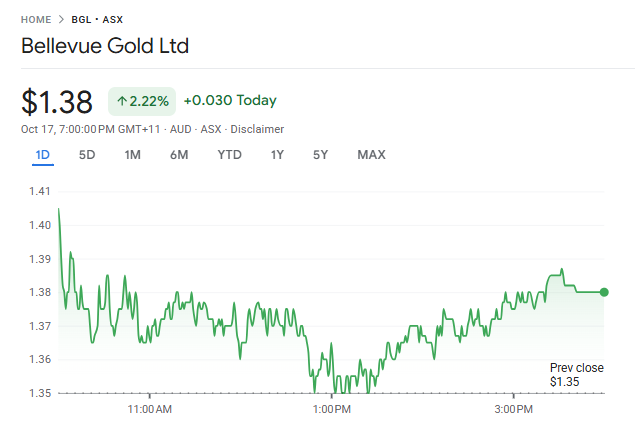Image resolution: width=635 pixels, height=422 pixels.
Task: Click the green up-arrow 2.22% badge
Action: pyautogui.click(x=141, y=101)
